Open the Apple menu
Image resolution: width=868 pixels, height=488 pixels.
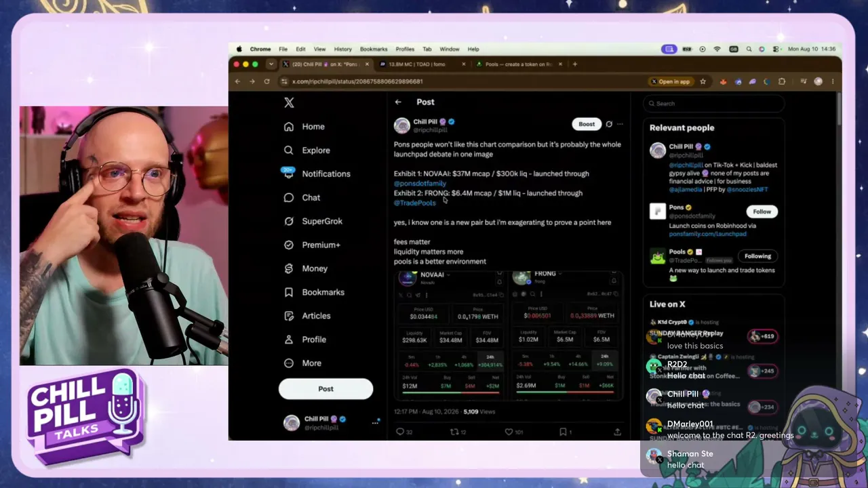pos(239,49)
